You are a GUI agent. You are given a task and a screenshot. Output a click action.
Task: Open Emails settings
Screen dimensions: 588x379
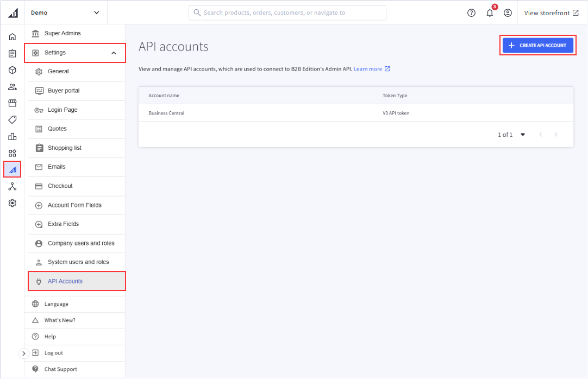[x=77, y=167]
